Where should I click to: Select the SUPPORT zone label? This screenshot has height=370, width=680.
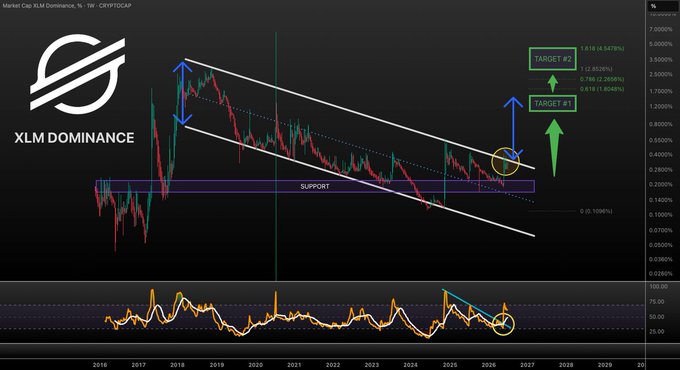315,187
